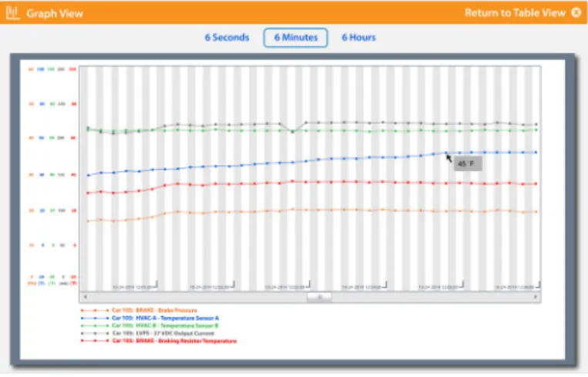Click the orange line marker in legend
The height and width of the screenshot is (377, 588).
point(95,310)
